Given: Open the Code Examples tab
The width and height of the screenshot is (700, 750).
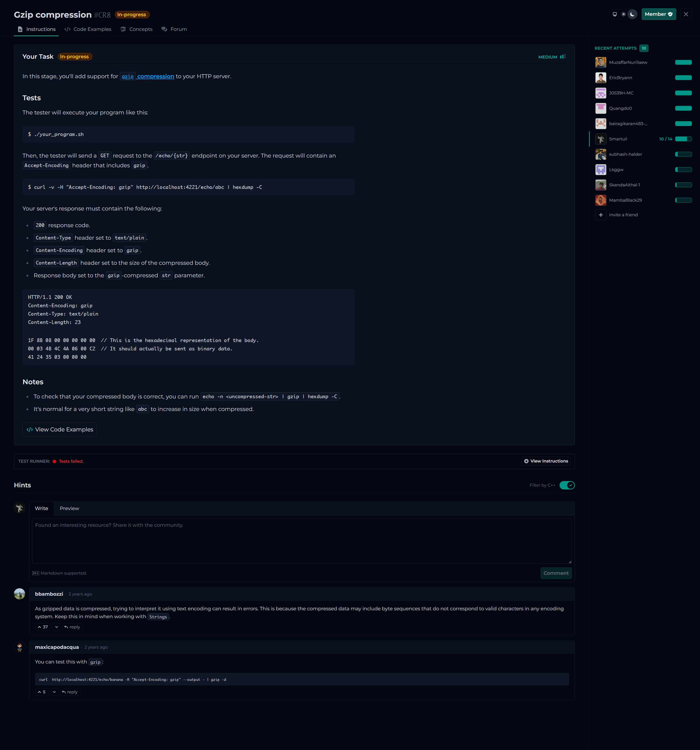Looking at the screenshot, I should tap(88, 29).
